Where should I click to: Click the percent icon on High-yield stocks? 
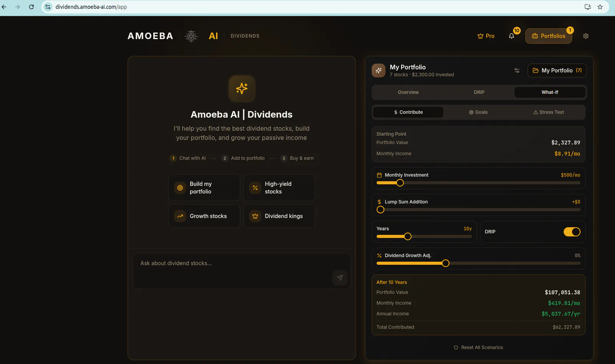pyautogui.click(x=255, y=188)
